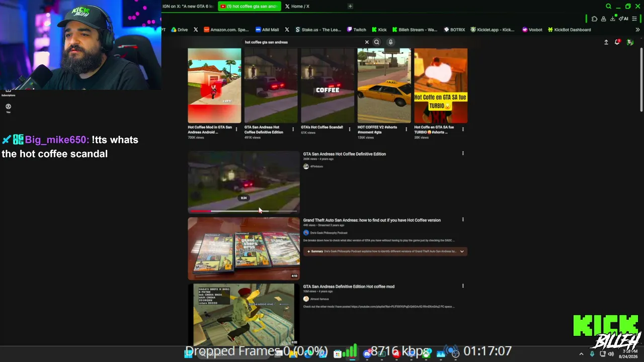Open the HOT COFFEE V2 taxi short thumbnail

384,85
